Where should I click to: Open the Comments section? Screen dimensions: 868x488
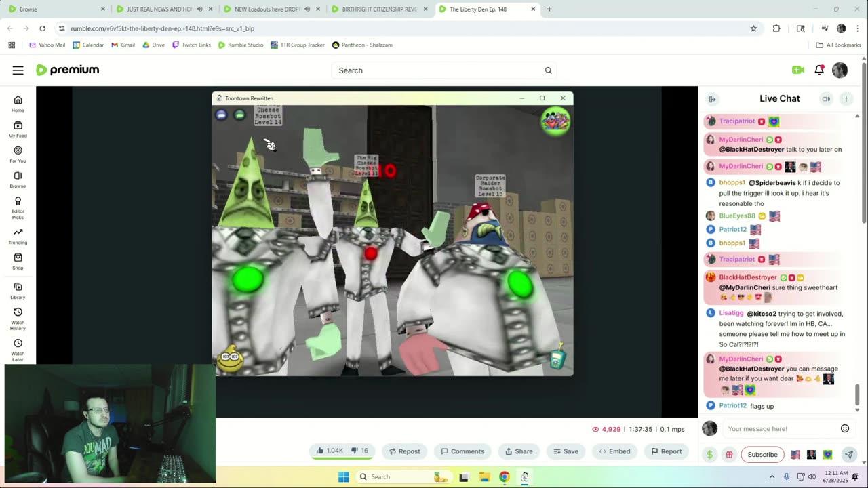point(462,451)
